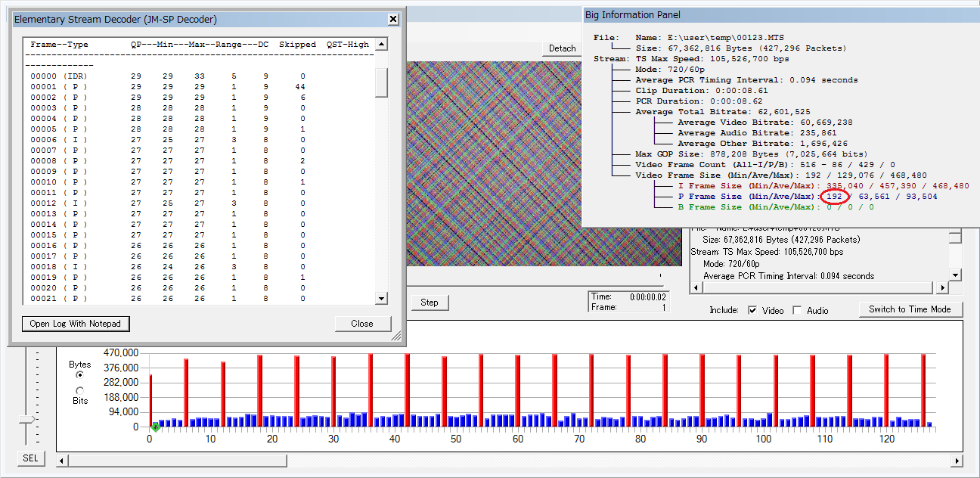Close the Elementary Stream Decoder dialog via X
The image size is (980, 478).
(x=393, y=19)
